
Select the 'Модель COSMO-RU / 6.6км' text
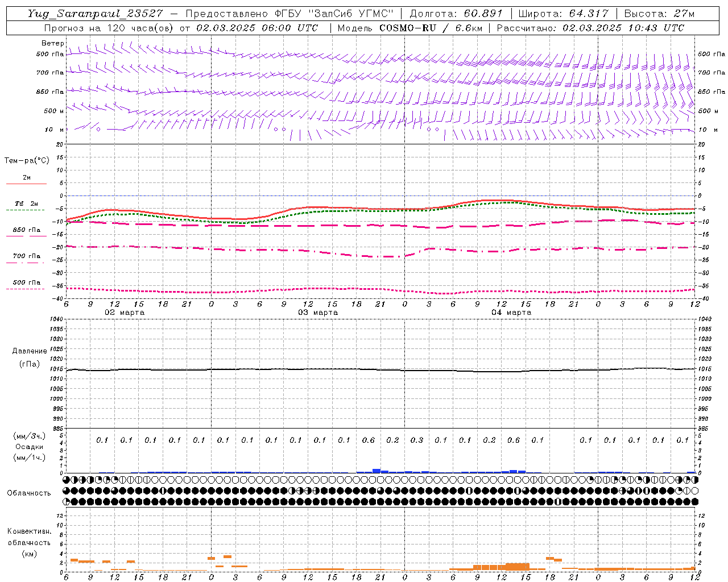click(x=410, y=27)
